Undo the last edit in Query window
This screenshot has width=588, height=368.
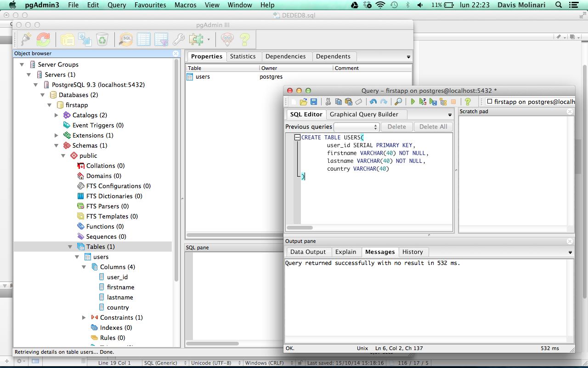click(373, 102)
